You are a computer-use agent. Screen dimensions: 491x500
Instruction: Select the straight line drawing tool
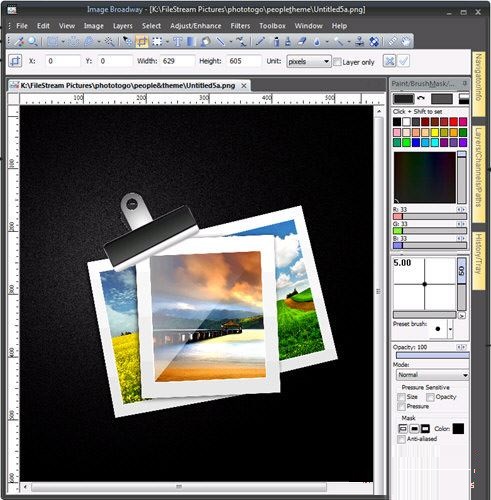[x=220, y=42]
